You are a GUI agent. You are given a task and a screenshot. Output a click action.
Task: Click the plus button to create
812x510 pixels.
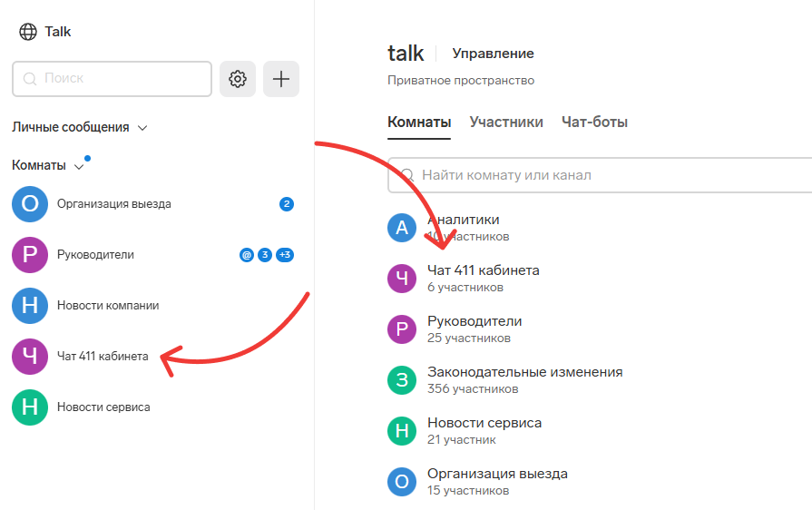click(x=281, y=79)
